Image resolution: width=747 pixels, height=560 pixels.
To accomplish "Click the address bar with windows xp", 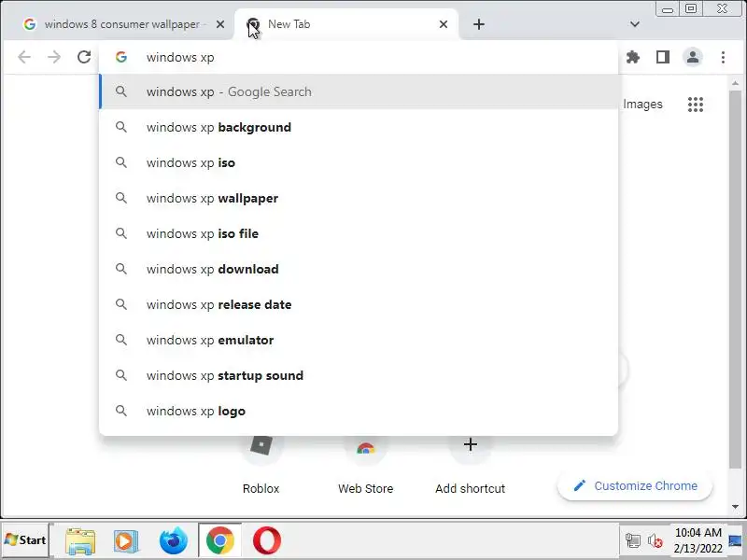I will (359, 57).
